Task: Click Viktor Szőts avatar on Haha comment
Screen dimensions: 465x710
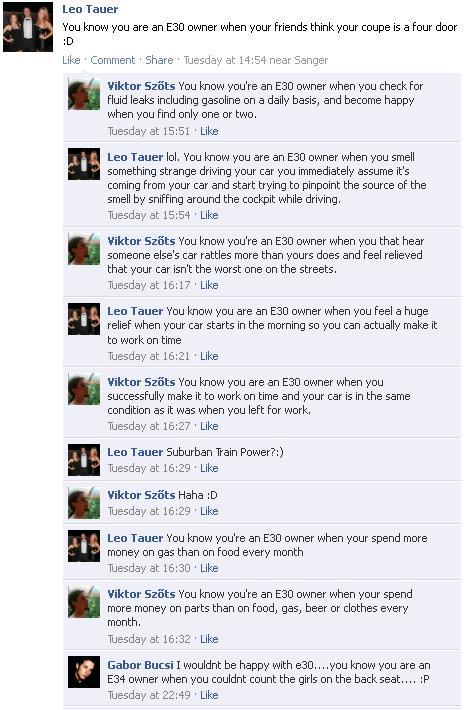Action: (84, 503)
